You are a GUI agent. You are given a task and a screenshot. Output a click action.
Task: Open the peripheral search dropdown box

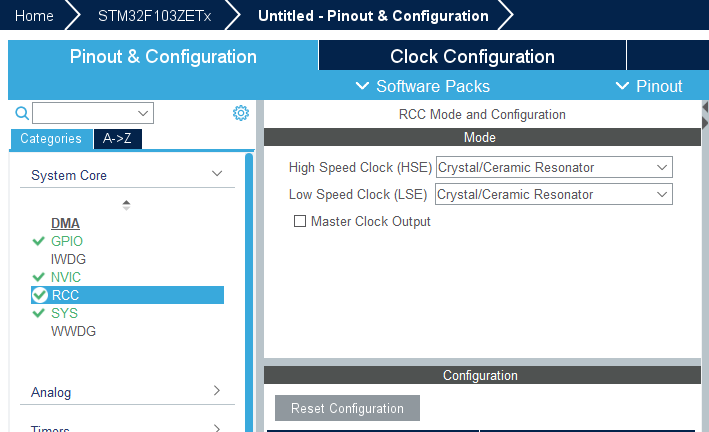(x=93, y=113)
